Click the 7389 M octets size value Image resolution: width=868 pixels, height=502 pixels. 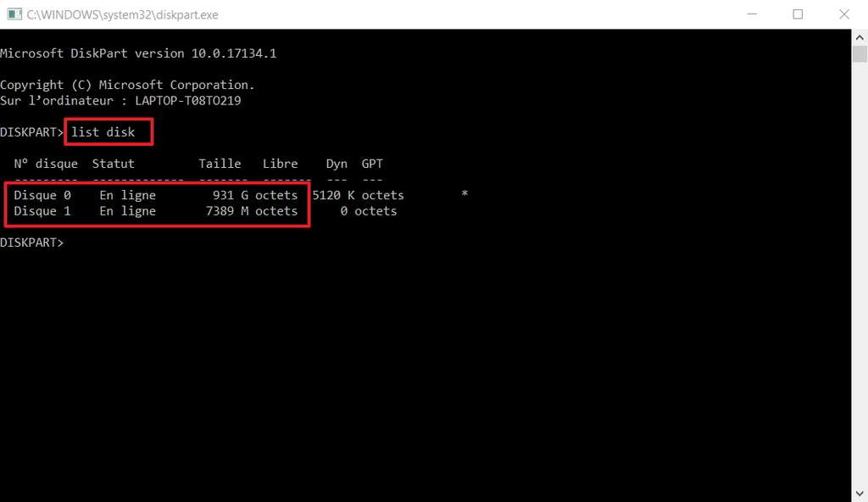pyautogui.click(x=252, y=211)
